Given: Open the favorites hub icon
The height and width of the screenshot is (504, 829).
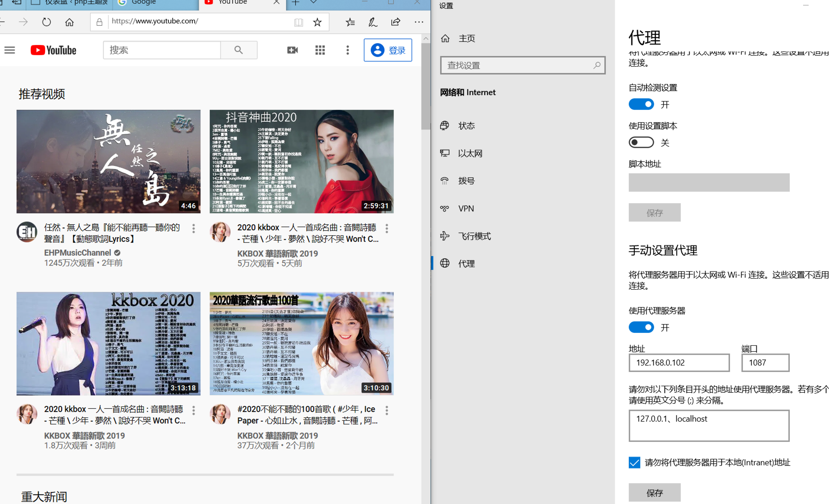Looking at the screenshot, I should [350, 22].
